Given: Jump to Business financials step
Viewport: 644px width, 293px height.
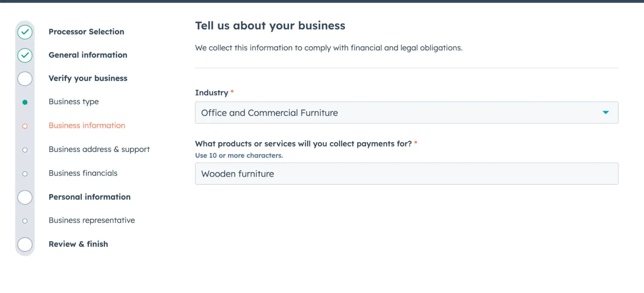Looking at the screenshot, I should (83, 173).
